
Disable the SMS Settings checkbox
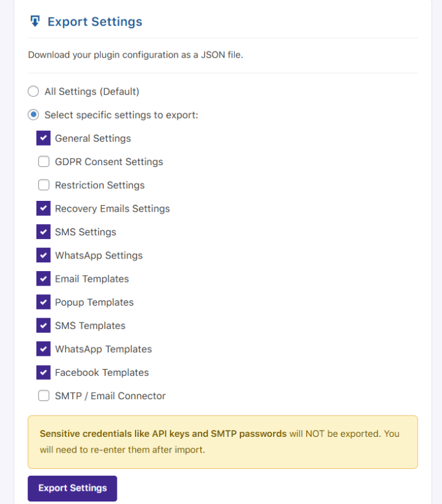coord(43,232)
